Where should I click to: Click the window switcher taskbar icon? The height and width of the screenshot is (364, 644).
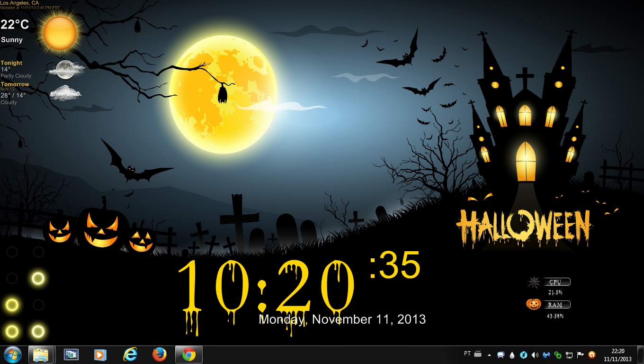click(x=71, y=355)
